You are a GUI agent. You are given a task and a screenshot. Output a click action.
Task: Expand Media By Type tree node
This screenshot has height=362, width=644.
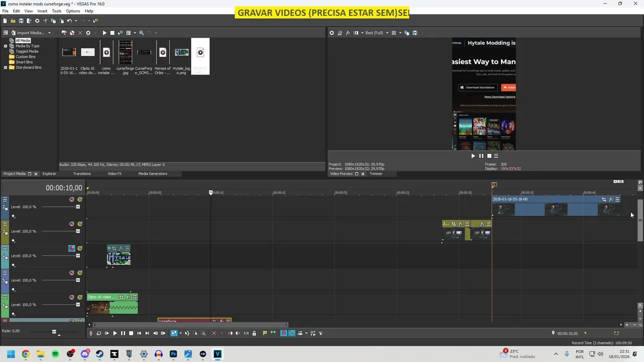pos(6,46)
